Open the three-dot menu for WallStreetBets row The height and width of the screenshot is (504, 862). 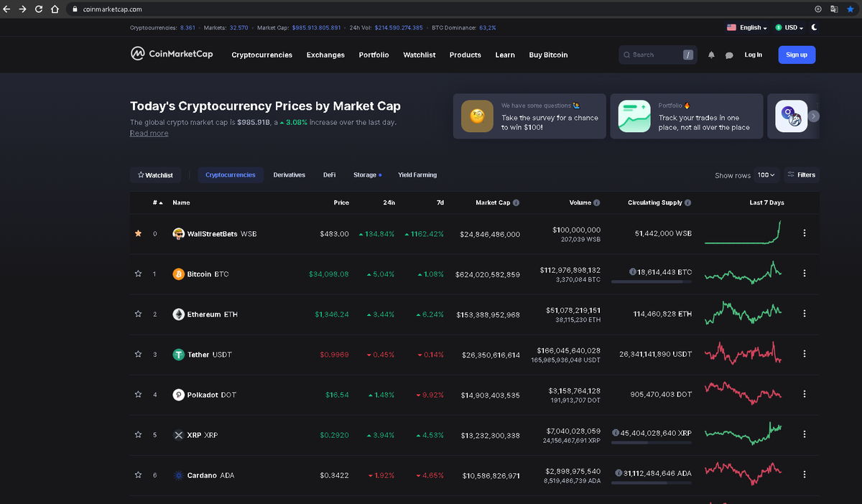(805, 233)
